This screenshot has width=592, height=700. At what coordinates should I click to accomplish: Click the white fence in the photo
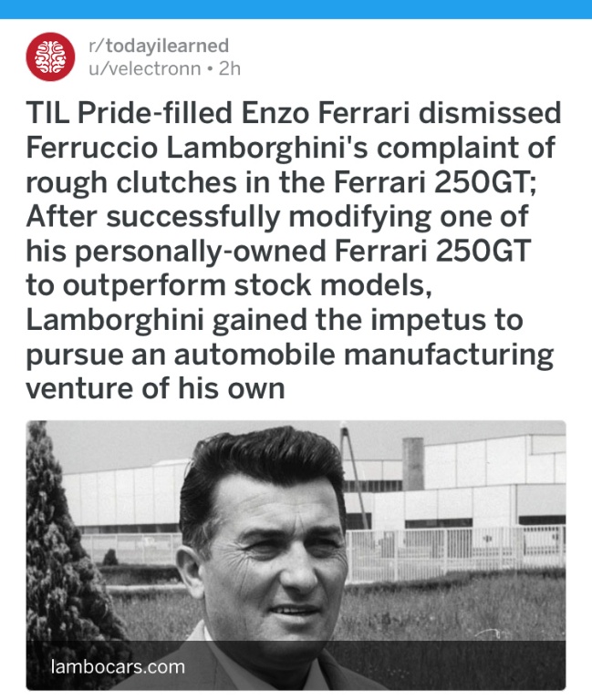pos(456,553)
